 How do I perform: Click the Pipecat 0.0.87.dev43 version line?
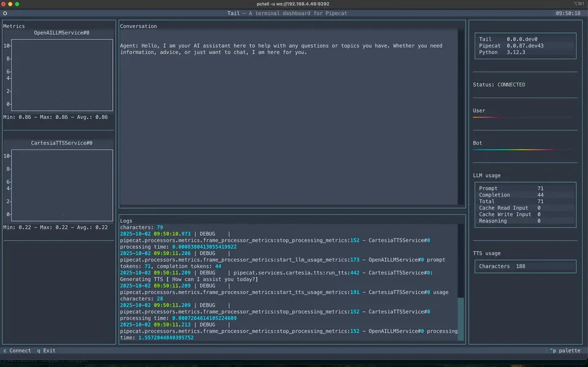511,46
